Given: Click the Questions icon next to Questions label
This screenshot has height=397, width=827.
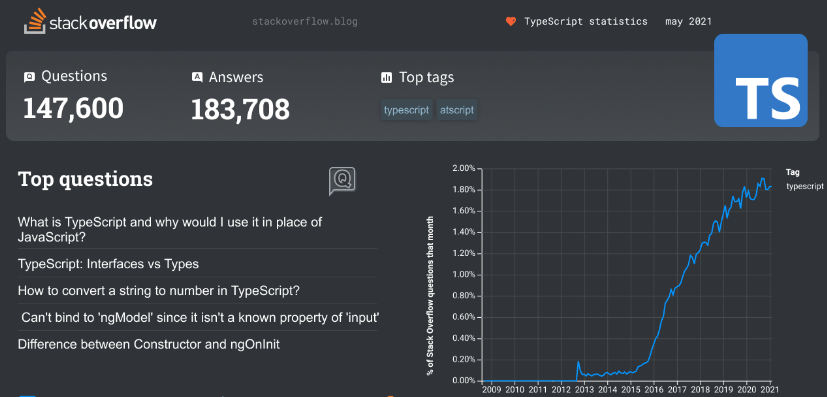Looking at the screenshot, I should tap(30, 78).
